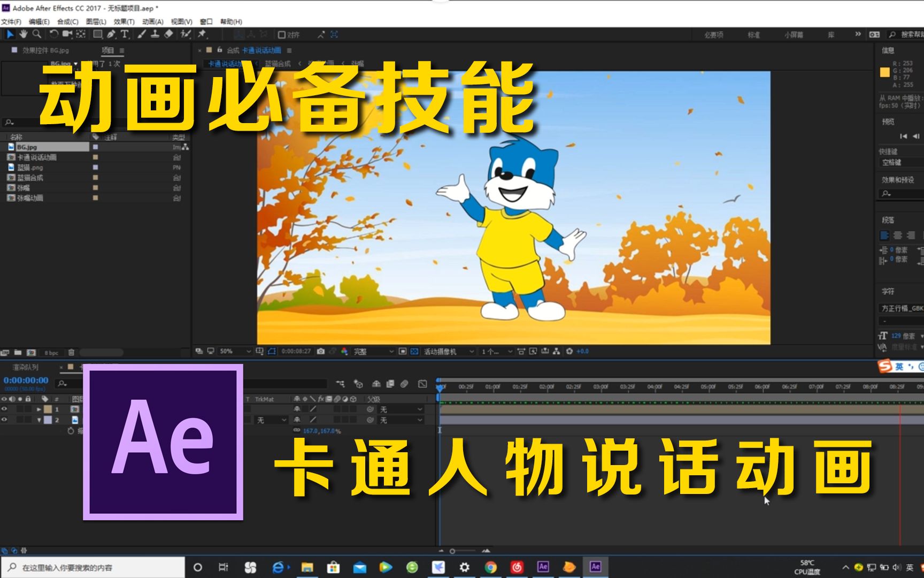Toggle shy layers hide switch in timeline

376,384
